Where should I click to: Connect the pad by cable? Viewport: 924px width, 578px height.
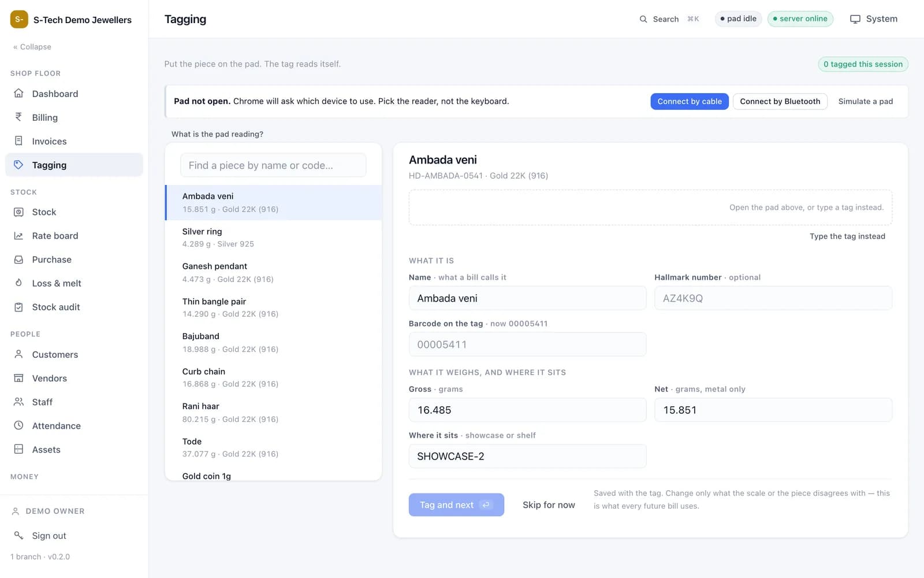[x=690, y=101]
